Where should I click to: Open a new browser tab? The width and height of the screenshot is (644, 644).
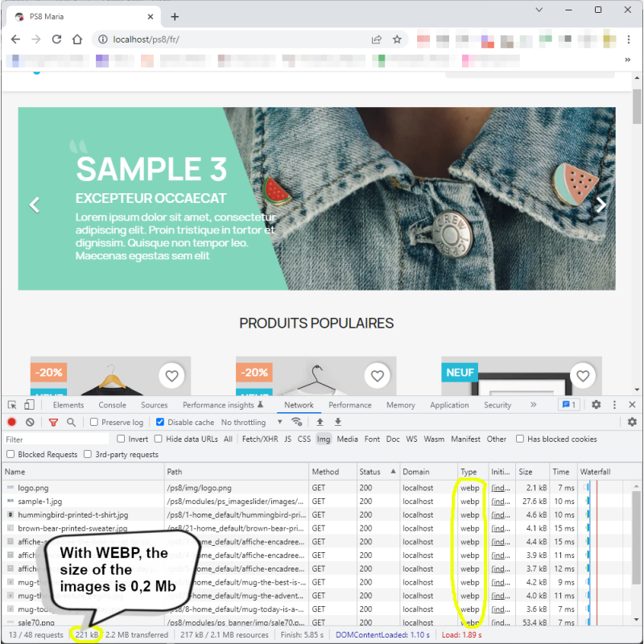pyautogui.click(x=175, y=17)
